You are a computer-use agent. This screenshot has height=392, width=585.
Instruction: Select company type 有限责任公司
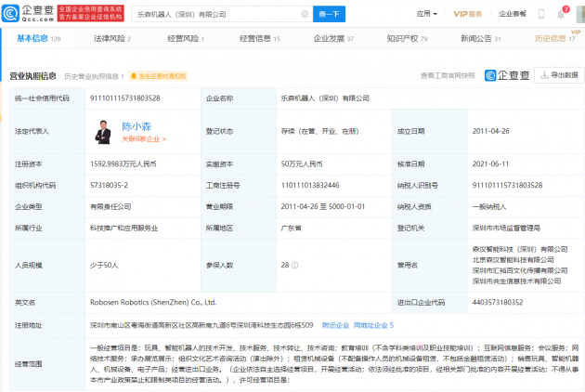click(110, 206)
